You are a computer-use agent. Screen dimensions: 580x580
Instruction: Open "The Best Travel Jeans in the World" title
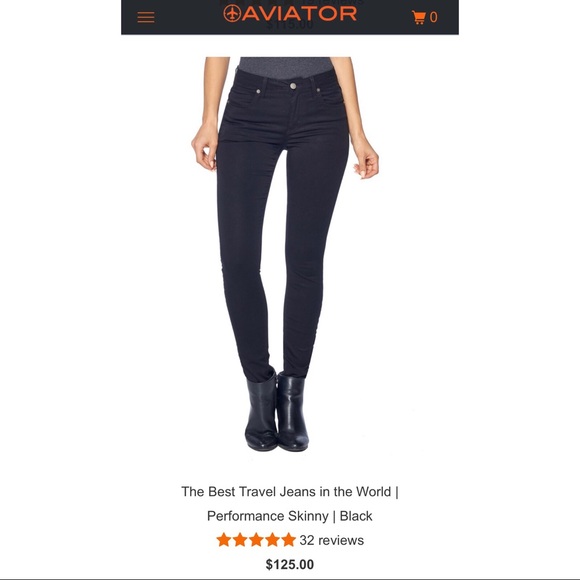point(286,492)
